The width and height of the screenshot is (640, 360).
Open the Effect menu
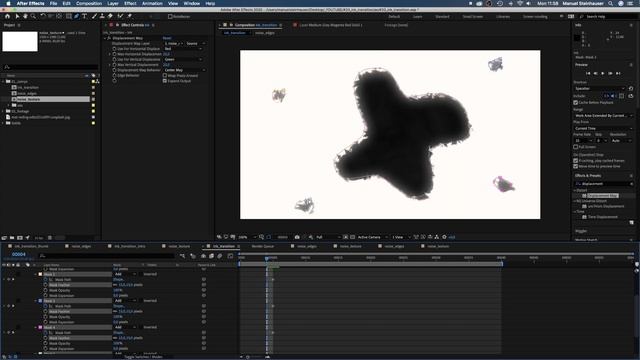coord(130,3)
